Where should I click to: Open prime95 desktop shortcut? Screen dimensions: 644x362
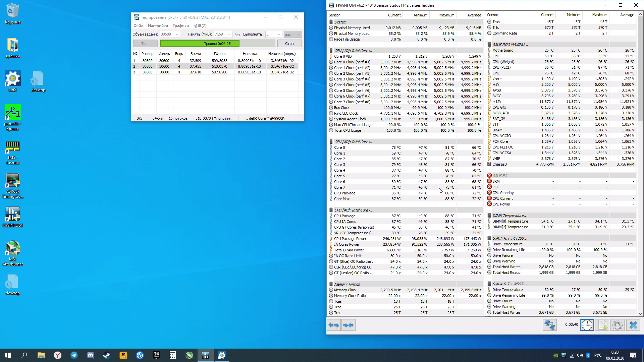pyautogui.click(x=12, y=117)
